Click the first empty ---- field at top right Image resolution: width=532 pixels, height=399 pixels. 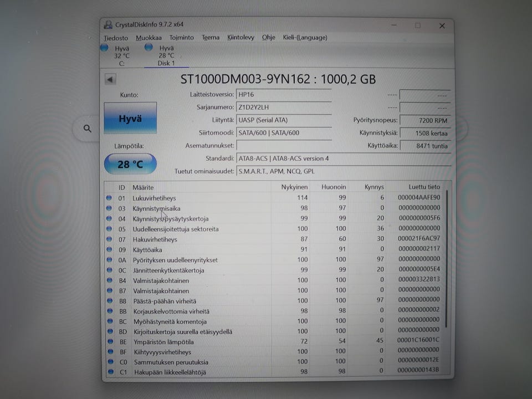425,95
